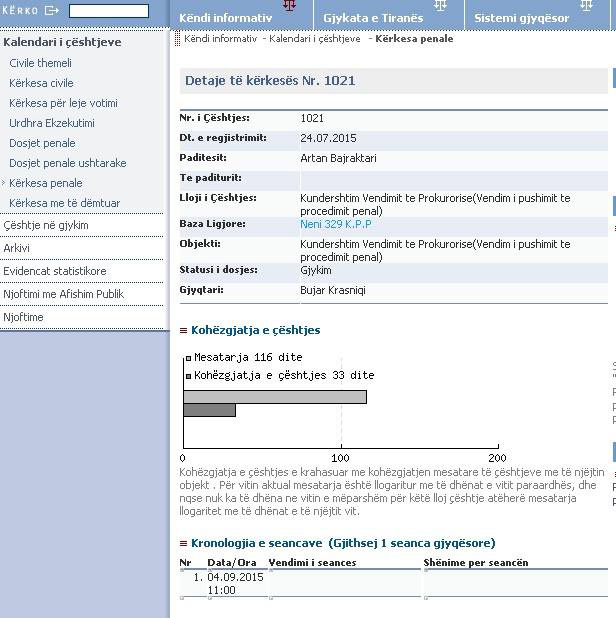Click the Mesatarja legend marker in chart
Viewport: 616px width, 618px height.
pyautogui.click(x=187, y=357)
